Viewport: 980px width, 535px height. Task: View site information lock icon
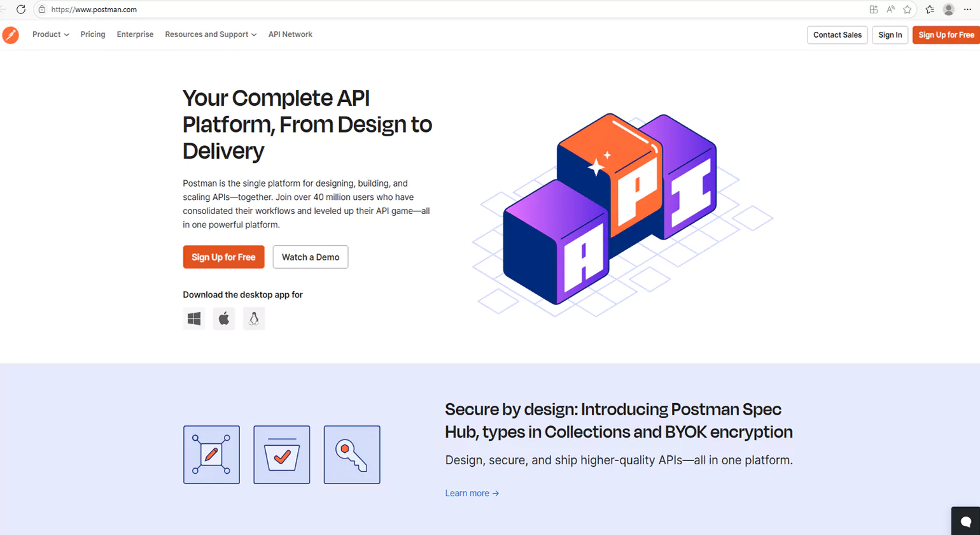(42, 10)
